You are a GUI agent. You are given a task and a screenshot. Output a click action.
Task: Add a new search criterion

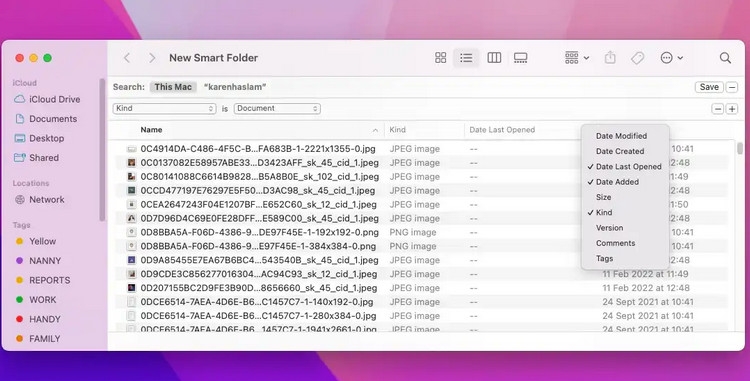pos(732,109)
